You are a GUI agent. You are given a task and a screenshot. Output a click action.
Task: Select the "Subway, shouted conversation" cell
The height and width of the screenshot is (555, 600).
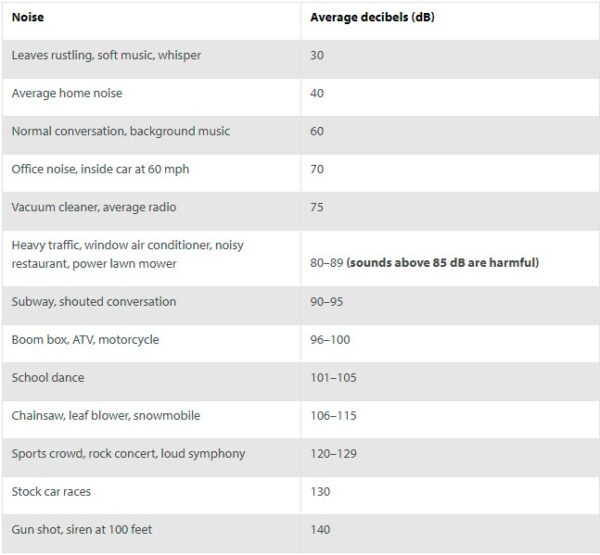tap(93, 301)
